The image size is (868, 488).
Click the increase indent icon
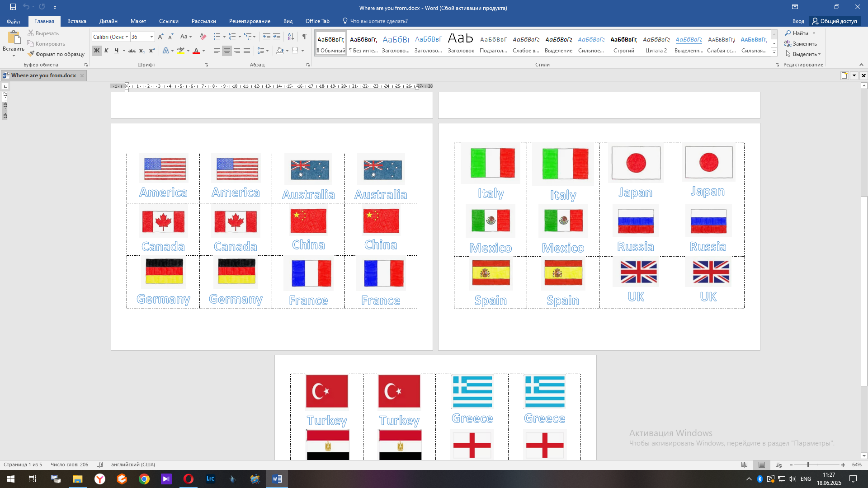click(x=277, y=37)
